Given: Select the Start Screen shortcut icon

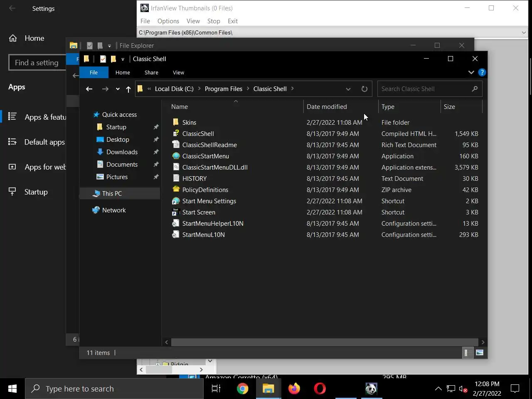Looking at the screenshot, I should (176, 212).
